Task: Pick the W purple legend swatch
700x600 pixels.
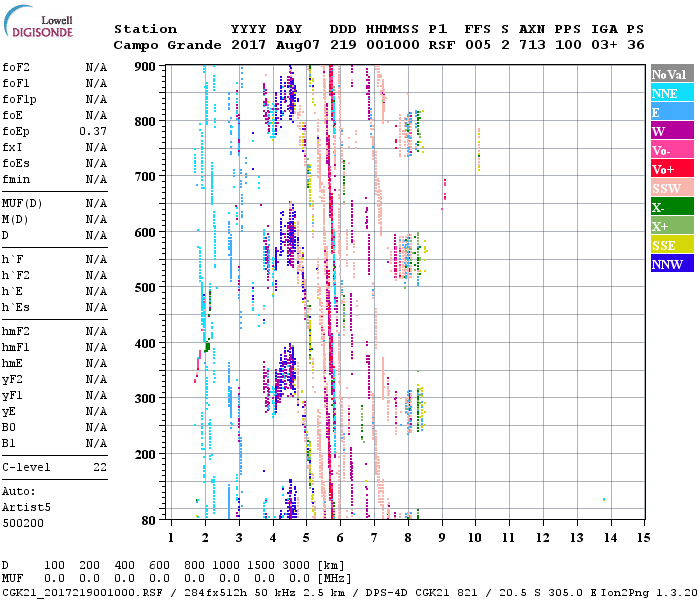Action: coord(671,131)
